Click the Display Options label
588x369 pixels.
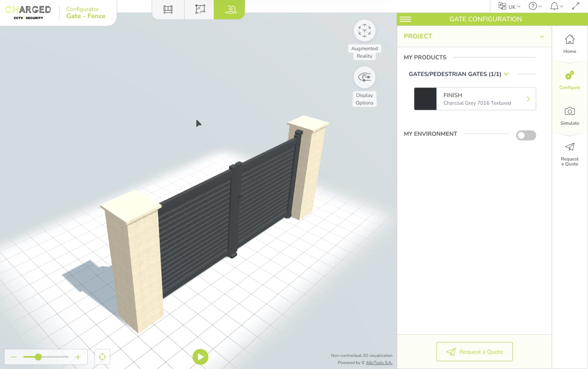(364, 99)
